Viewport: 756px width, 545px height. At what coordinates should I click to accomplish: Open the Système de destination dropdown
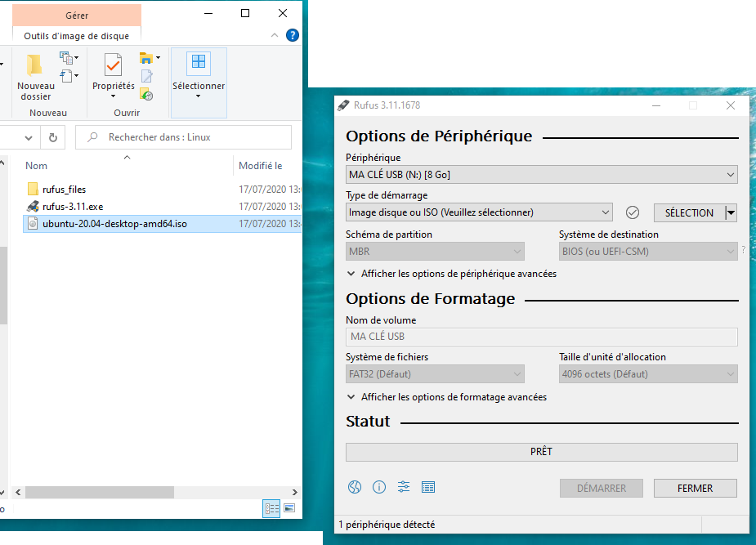click(648, 252)
